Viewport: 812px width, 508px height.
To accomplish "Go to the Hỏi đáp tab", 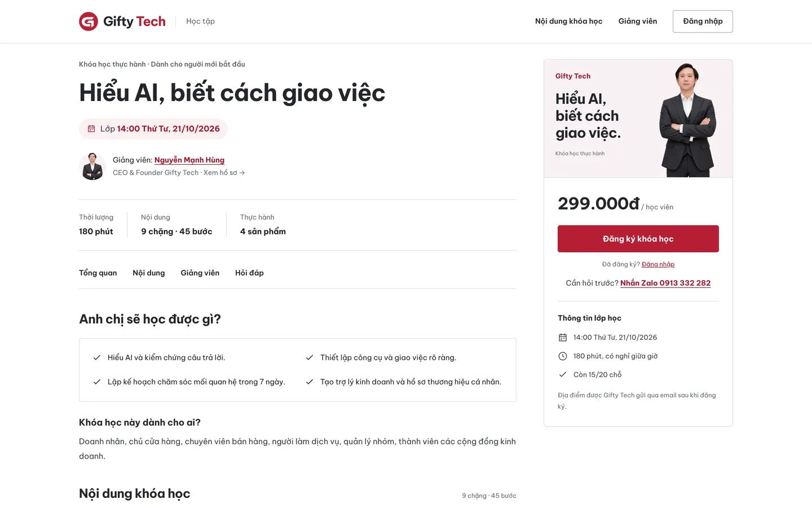I will tap(249, 273).
